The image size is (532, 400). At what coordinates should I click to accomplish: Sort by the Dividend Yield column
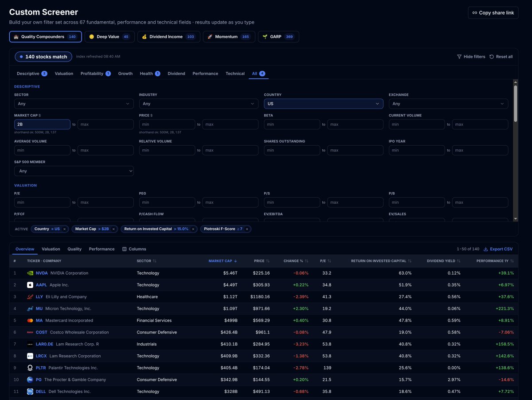(x=444, y=261)
